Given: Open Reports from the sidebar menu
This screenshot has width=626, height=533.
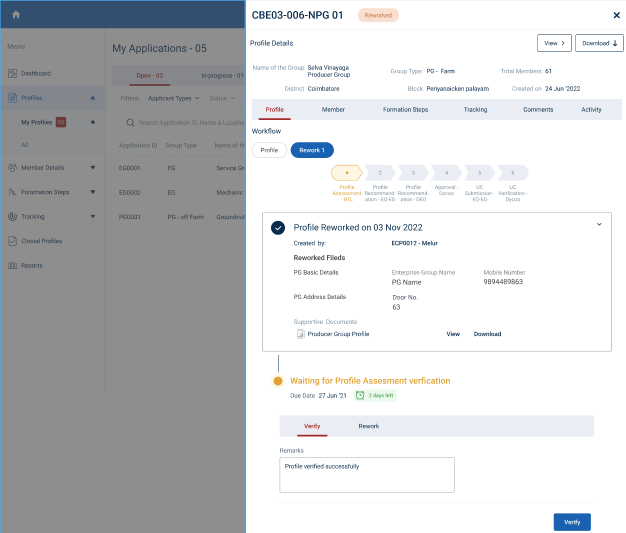Looking at the screenshot, I should click(32, 265).
